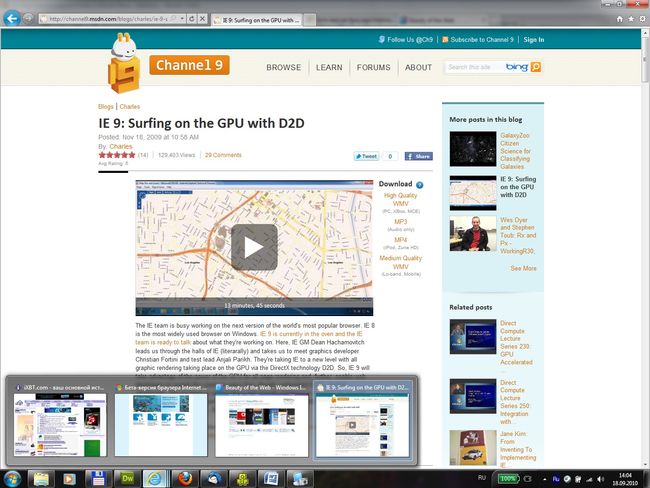Open Favorites with the star icon
The image size is (650, 488).
(631, 19)
